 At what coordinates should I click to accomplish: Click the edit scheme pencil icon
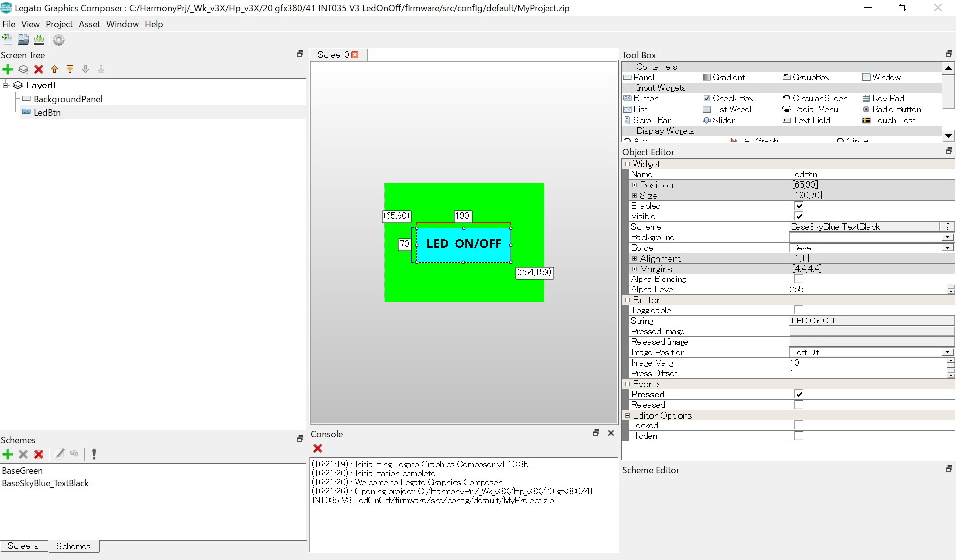pos(59,454)
